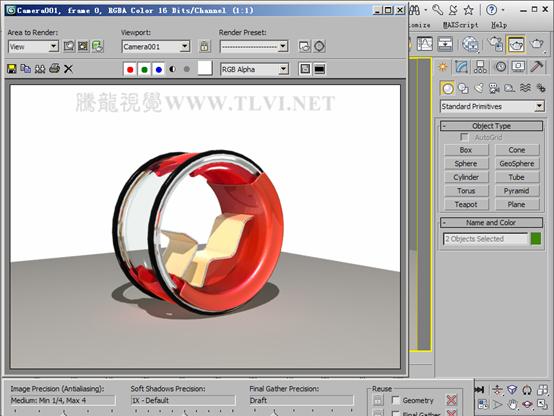This screenshot has width=554, height=416.
Task: Click the blue Help question mark icon
Action: (491, 10)
